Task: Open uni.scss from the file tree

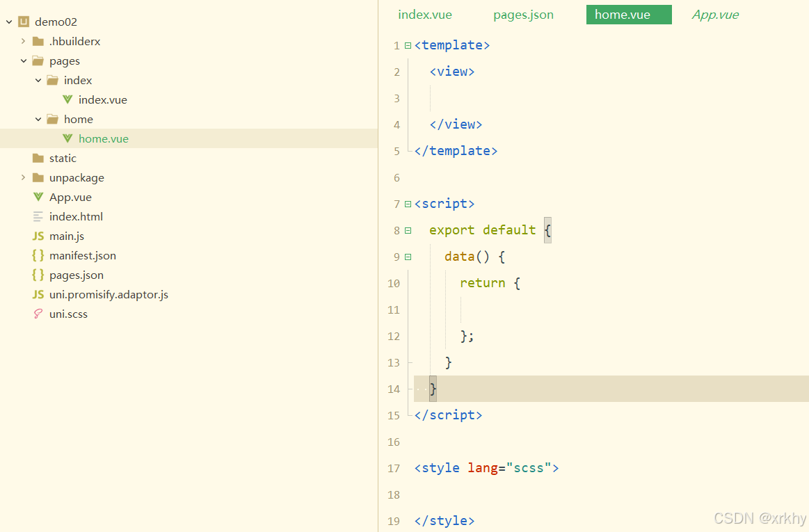Action: coord(69,314)
